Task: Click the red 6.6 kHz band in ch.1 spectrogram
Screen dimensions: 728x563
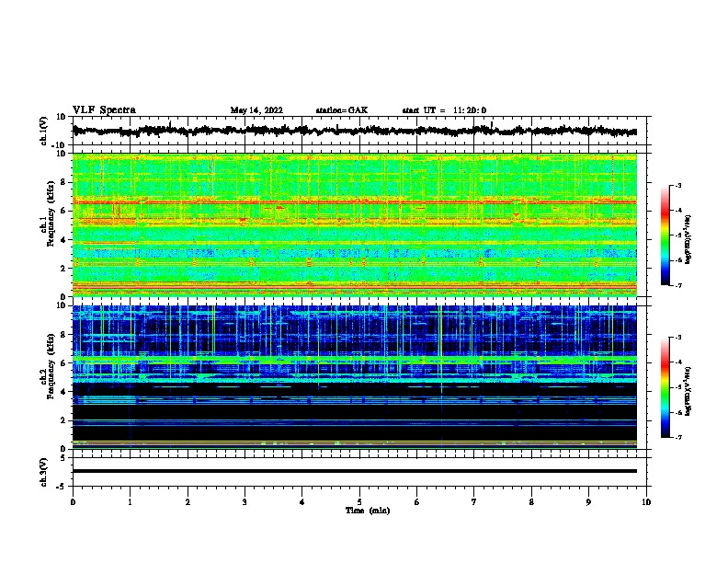Action: point(354,202)
